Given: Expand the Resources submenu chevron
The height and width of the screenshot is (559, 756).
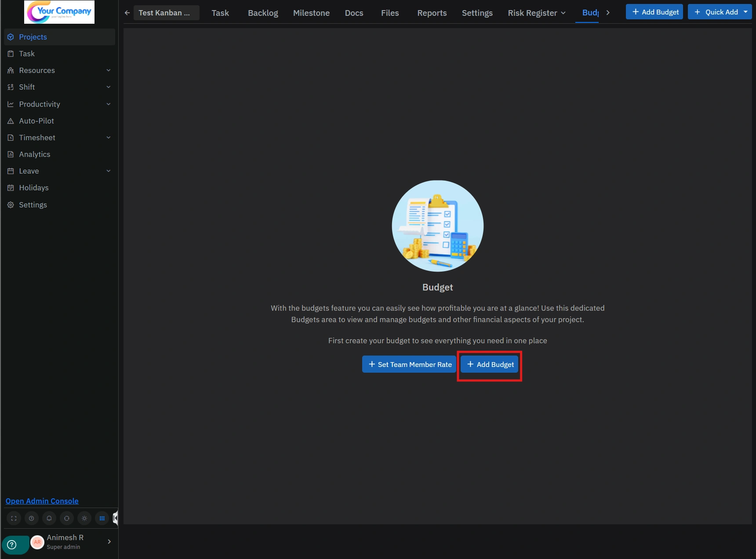Looking at the screenshot, I should pyautogui.click(x=109, y=70).
